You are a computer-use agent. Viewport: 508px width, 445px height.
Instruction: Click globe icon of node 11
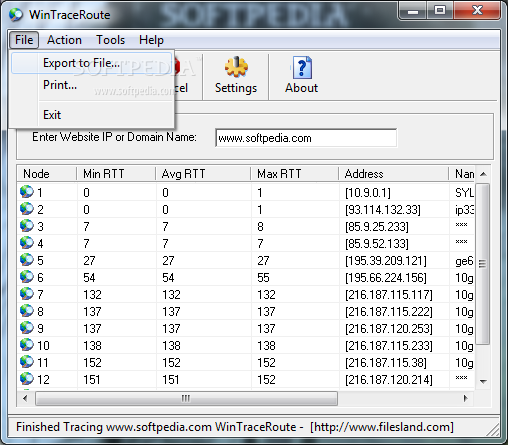point(27,362)
